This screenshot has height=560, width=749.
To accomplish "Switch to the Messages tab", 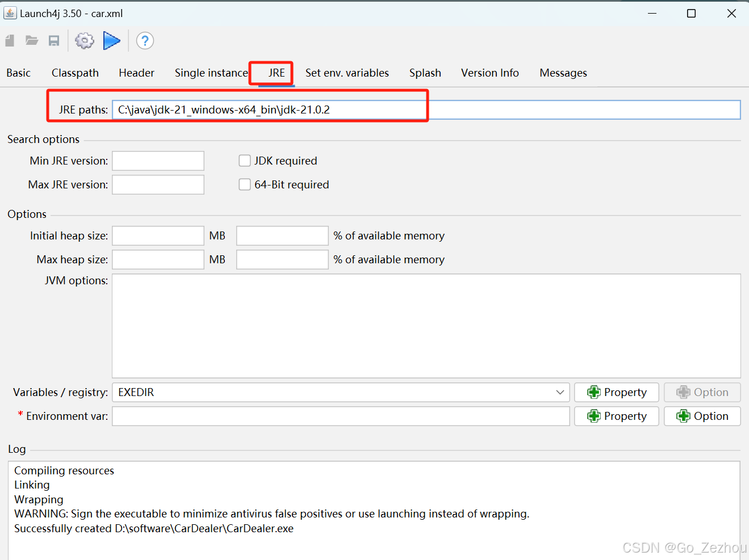I will coord(563,73).
